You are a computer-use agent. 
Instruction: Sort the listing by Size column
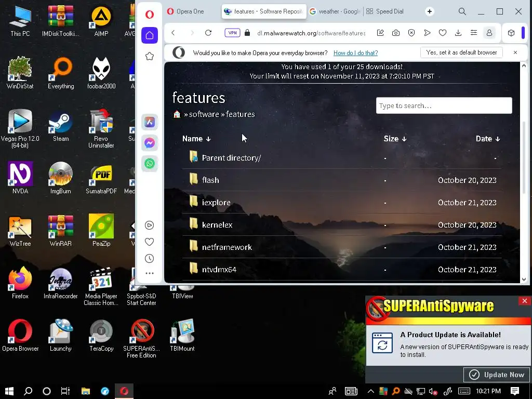pyautogui.click(x=395, y=139)
